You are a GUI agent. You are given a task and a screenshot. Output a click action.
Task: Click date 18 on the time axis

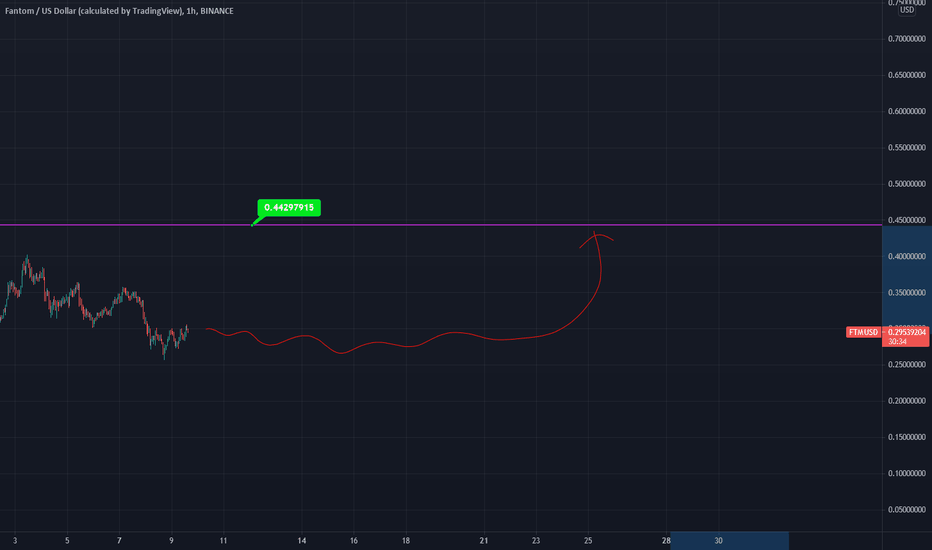point(406,540)
